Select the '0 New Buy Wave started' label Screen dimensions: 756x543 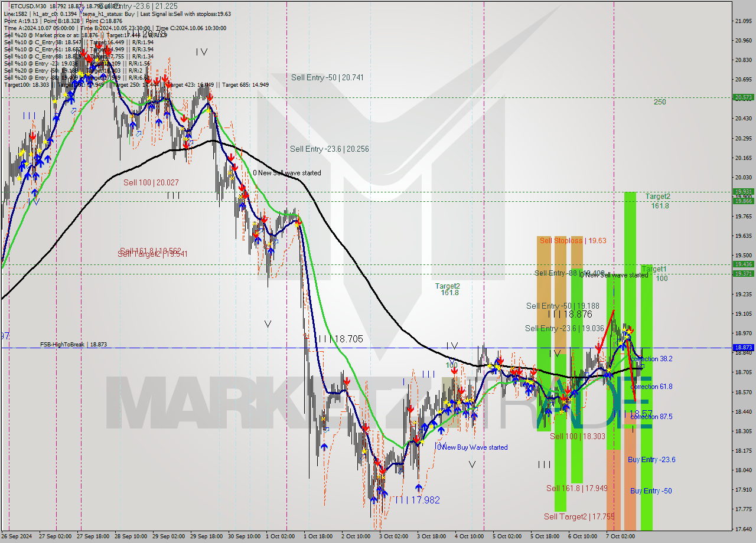pos(472,447)
